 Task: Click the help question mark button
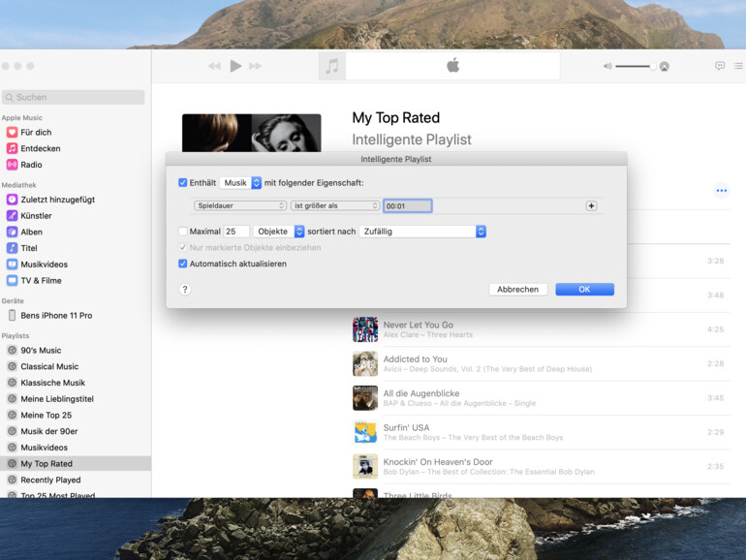[185, 290]
